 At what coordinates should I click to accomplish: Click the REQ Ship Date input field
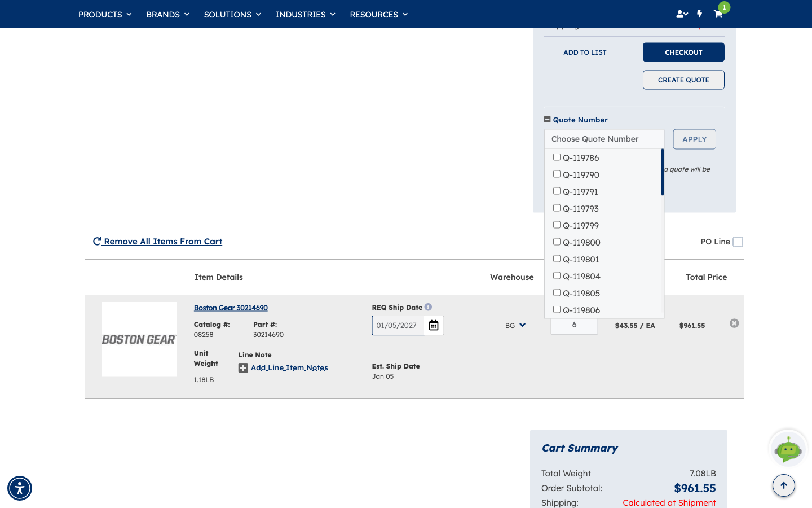(x=398, y=325)
